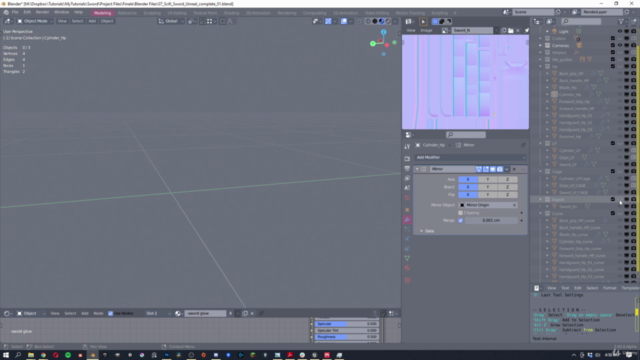Enable Mirror Axis Y

pyautogui.click(x=487, y=179)
